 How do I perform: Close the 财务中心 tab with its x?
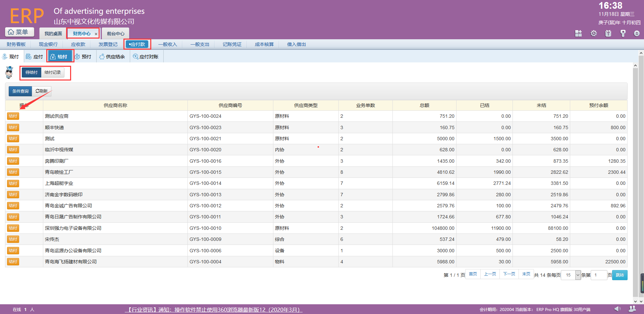[96, 34]
